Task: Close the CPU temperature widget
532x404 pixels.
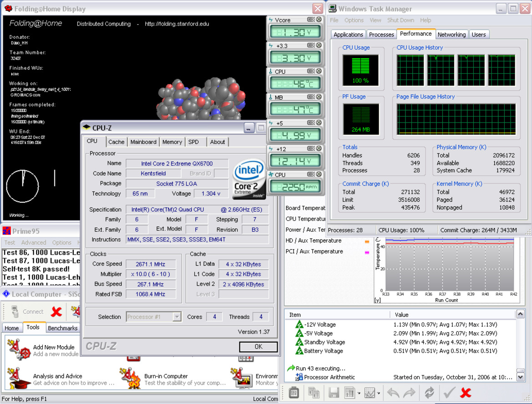Action: tap(319, 72)
